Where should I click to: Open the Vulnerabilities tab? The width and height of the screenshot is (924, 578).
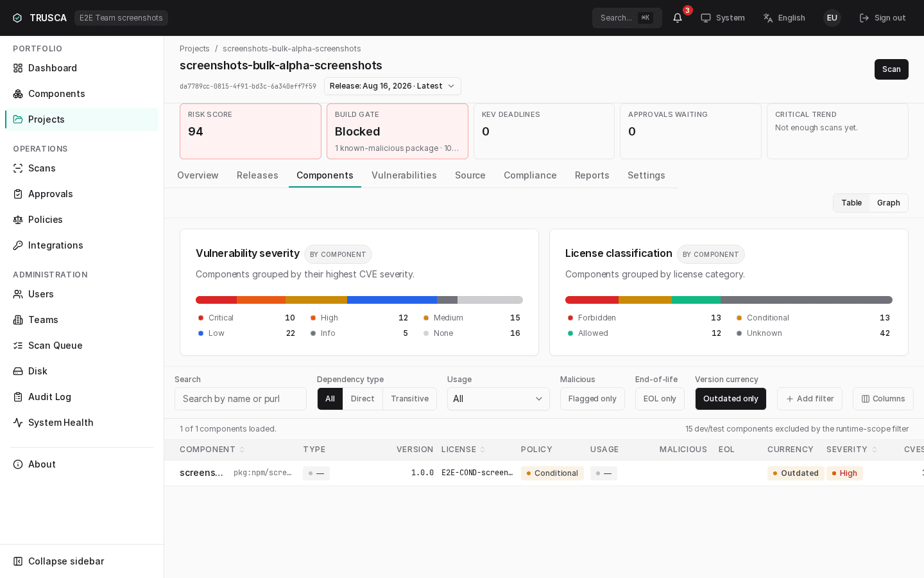[x=404, y=175]
